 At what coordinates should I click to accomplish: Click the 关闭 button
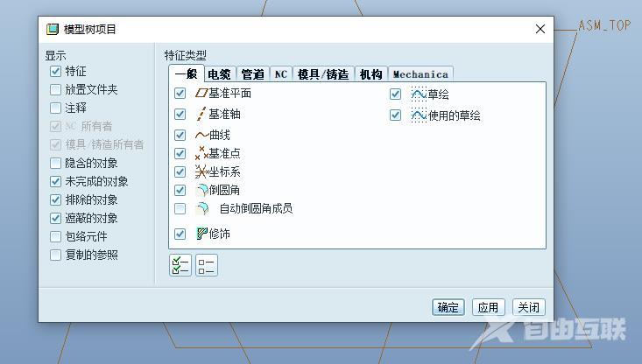coord(529,307)
